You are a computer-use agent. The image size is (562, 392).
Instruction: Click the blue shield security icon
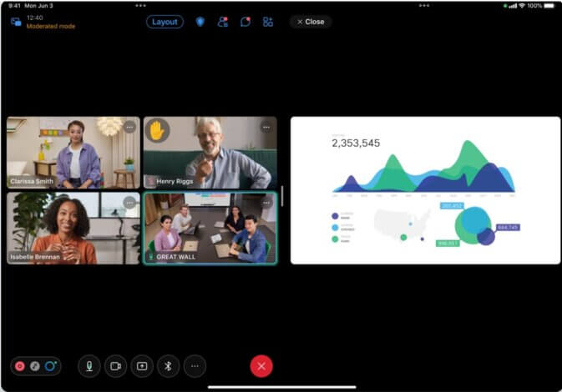coord(200,22)
